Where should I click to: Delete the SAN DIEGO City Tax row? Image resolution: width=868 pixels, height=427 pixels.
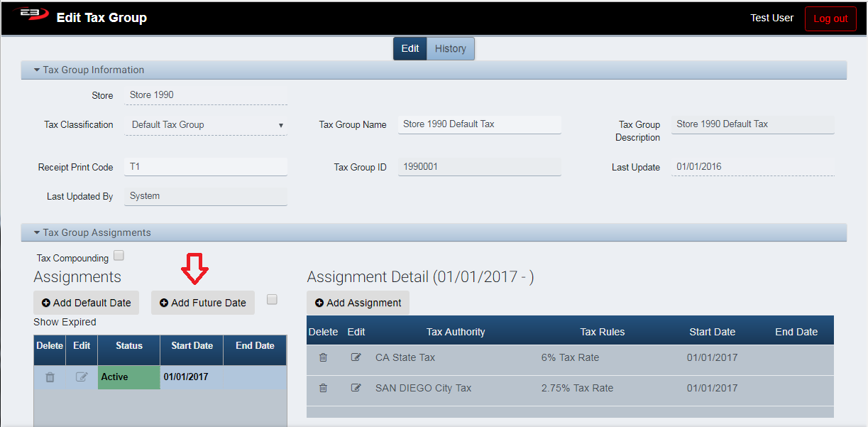(323, 388)
